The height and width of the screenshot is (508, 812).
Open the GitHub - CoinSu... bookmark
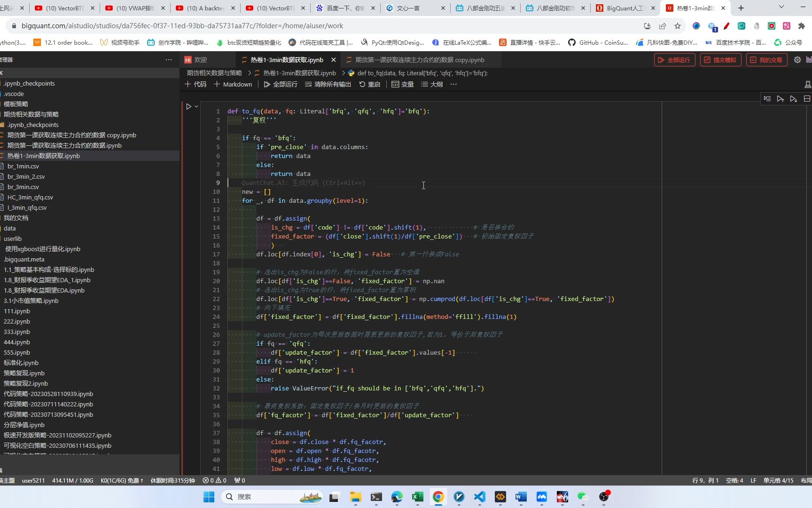click(x=598, y=42)
